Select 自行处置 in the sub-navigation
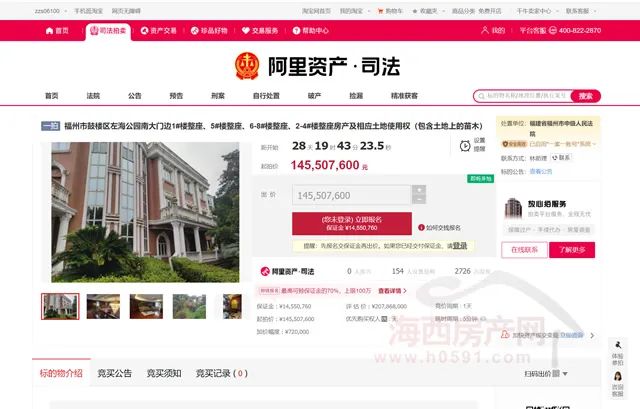The height and width of the screenshot is (409, 640). 266,96
